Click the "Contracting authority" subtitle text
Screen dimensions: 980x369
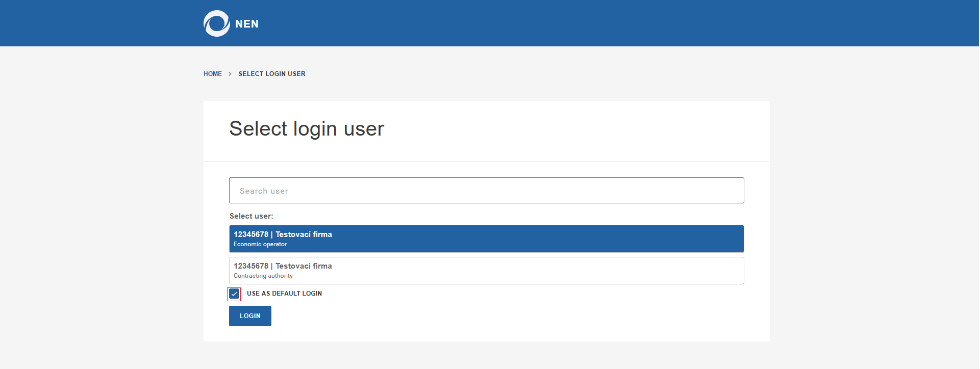[263, 276]
